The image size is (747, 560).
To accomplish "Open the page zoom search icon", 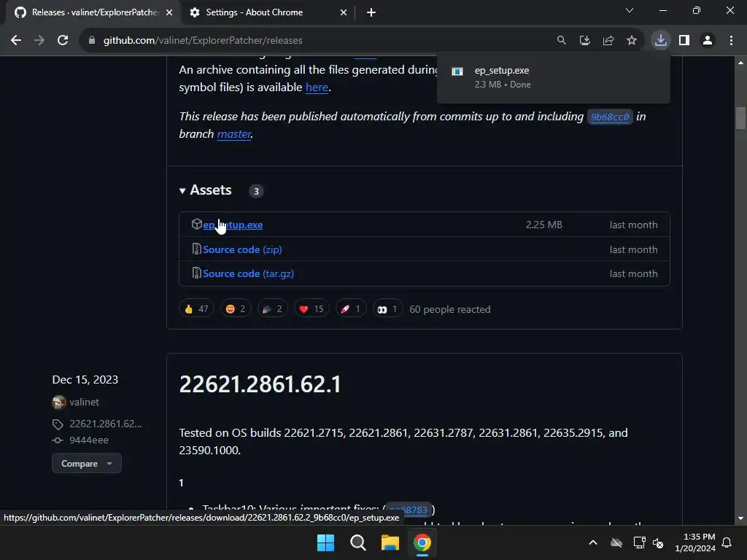I will tap(561, 41).
